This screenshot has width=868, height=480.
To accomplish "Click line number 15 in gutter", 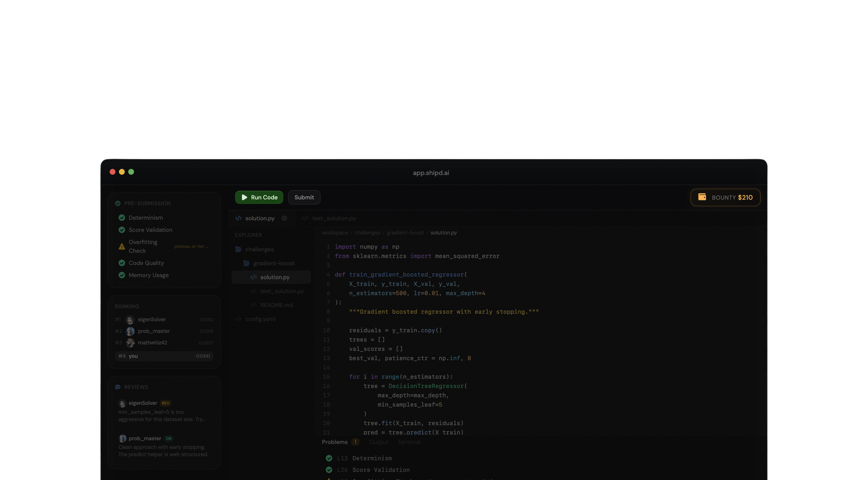I will (326, 376).
